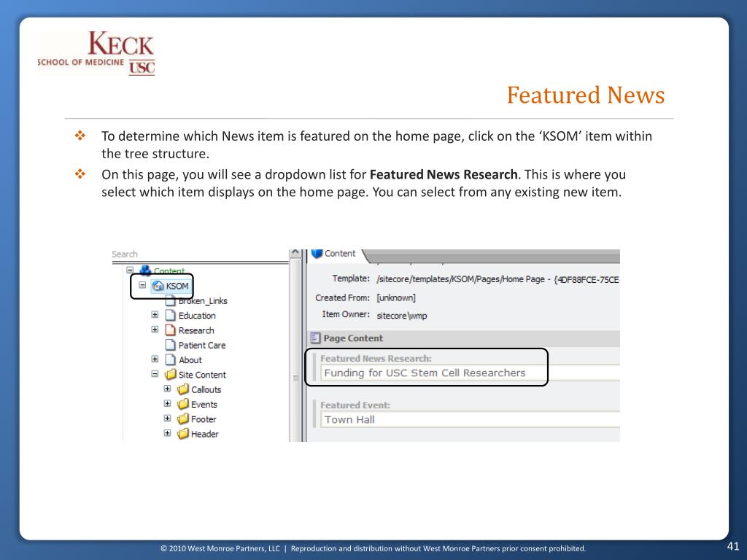
Task: Expand the Education tree node
Action: click(155, 315)
